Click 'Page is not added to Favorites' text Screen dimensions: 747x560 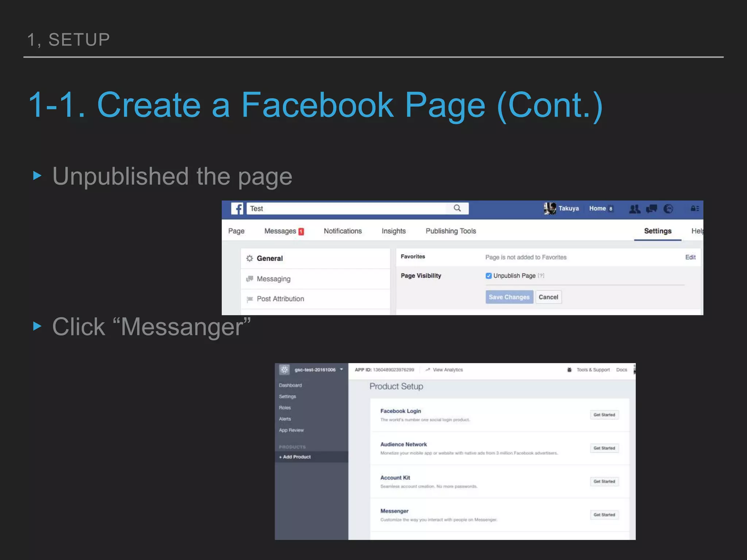[x=526, y=257]
